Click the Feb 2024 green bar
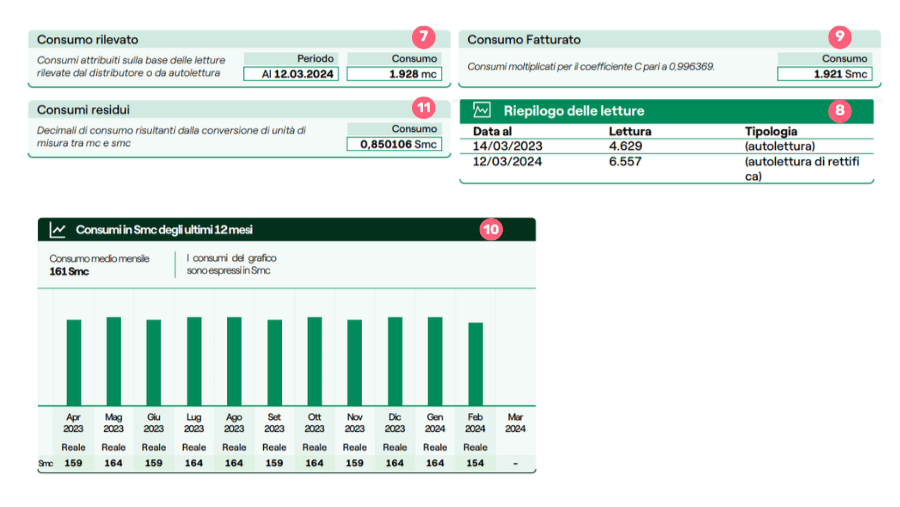 pyautogui.click(x=476, y=363)
